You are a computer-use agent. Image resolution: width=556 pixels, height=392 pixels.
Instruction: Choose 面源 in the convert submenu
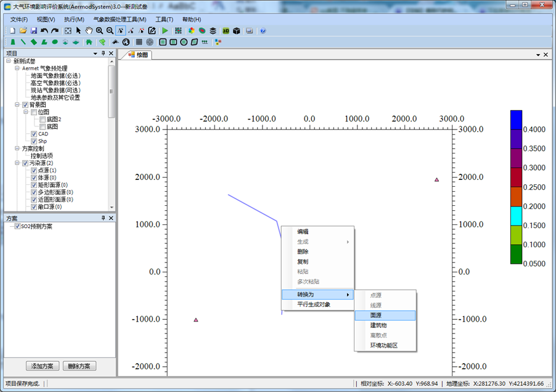[378, 315]
